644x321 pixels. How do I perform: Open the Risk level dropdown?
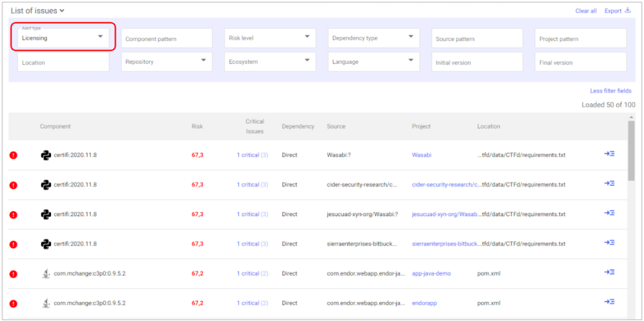(x=270, y=38)
